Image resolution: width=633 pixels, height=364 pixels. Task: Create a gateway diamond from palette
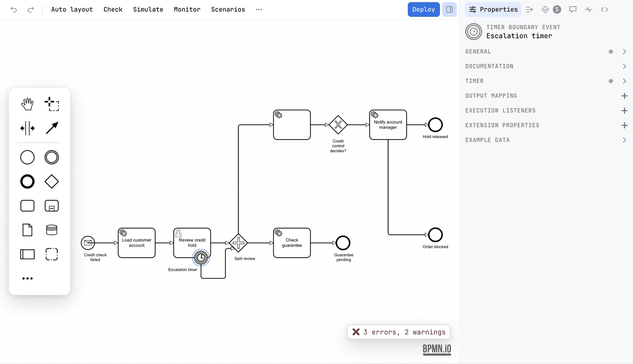52,182
